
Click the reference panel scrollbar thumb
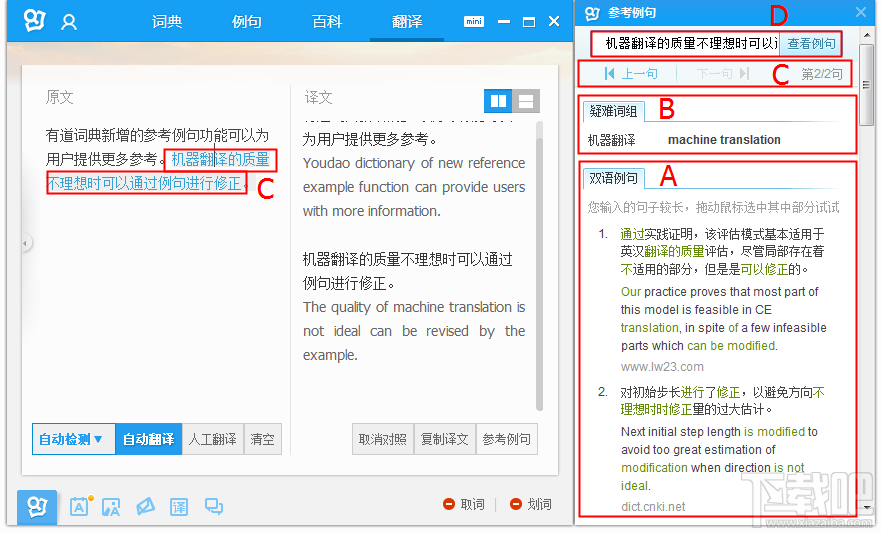[x=867, y=84]
